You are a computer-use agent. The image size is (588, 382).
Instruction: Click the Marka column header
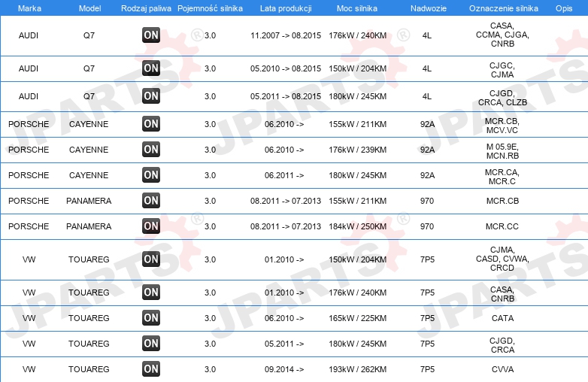click(x=29, y=8)
